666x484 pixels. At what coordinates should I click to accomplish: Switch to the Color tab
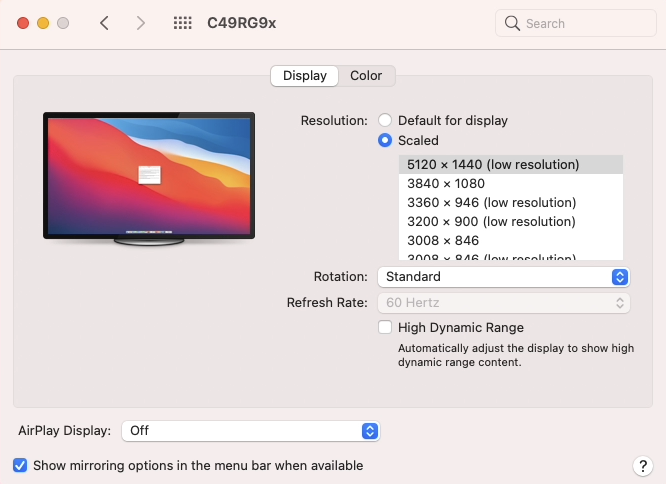click(x=366, y=76)
